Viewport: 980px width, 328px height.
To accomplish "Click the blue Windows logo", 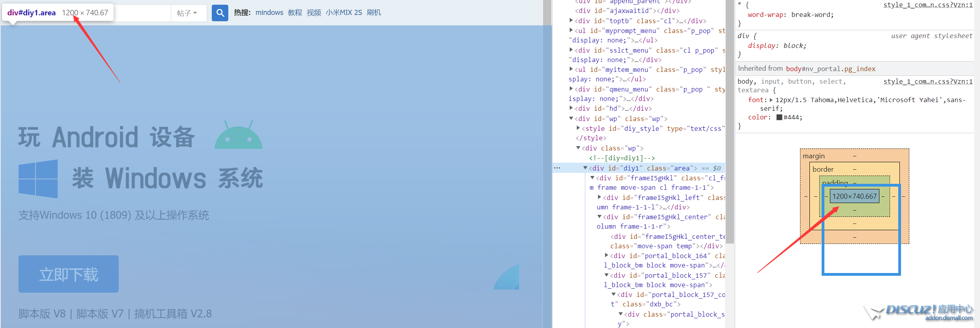I will click(38, 179).
